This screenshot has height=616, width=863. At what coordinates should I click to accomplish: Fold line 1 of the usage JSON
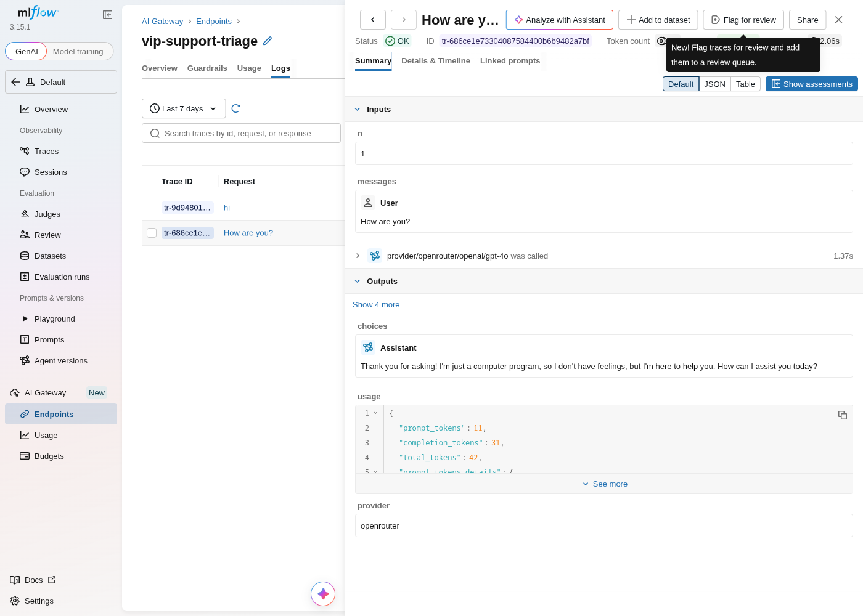pyautogui.click(x=375, y=413)
